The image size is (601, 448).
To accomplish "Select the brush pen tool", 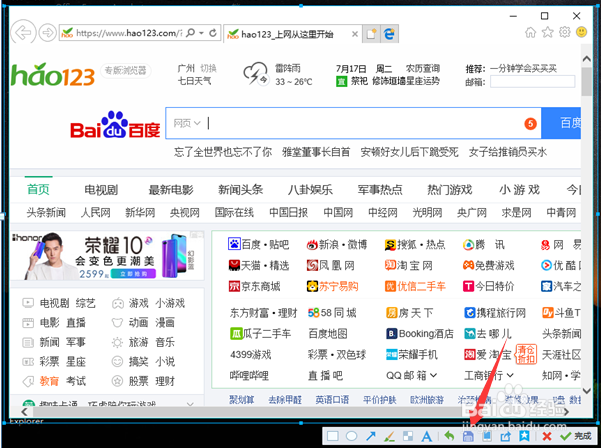I will (389, 436).
